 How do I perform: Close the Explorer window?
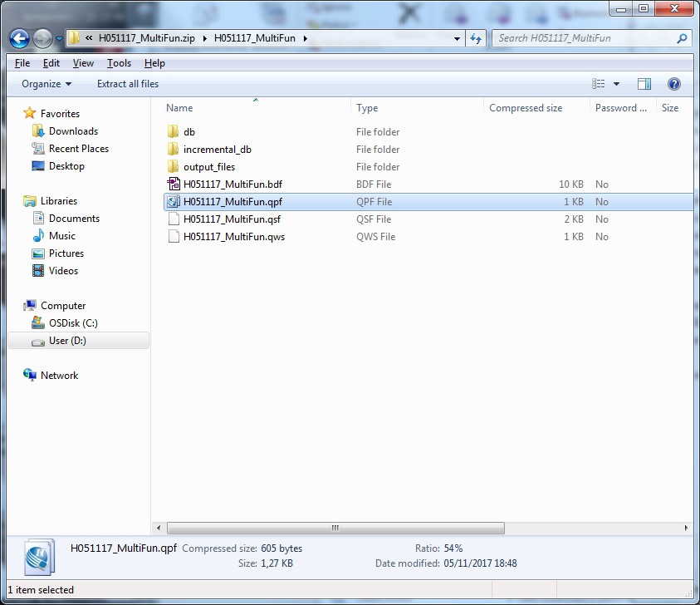(x=674, y=8)
